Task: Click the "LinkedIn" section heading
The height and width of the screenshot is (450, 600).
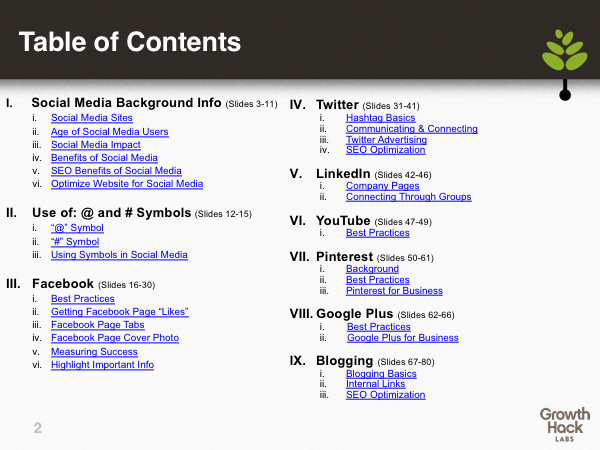Action: tap(343, 174)
